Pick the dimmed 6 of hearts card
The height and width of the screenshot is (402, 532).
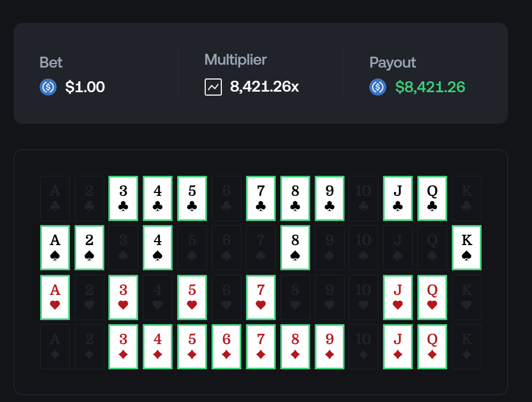pyautogui.click(x=226, y=298)
